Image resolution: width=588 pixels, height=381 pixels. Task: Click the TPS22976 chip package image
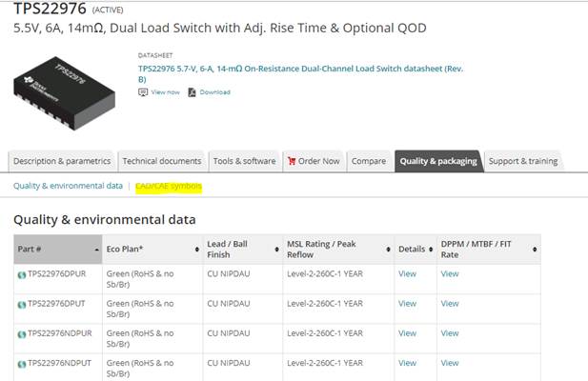(64, 93)
